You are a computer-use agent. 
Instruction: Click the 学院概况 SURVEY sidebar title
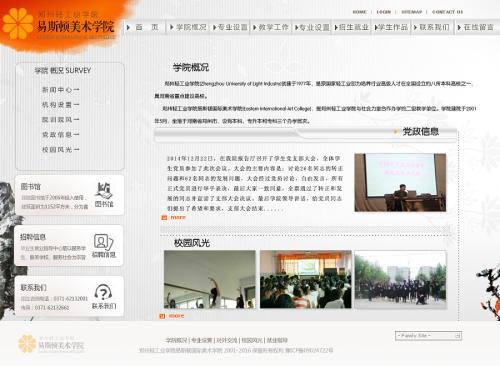coord(63,71)
